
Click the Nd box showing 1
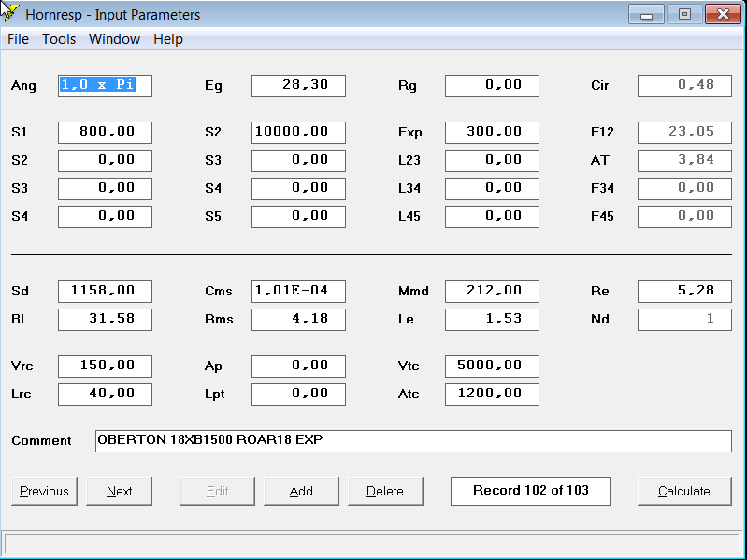coord(684,320)
